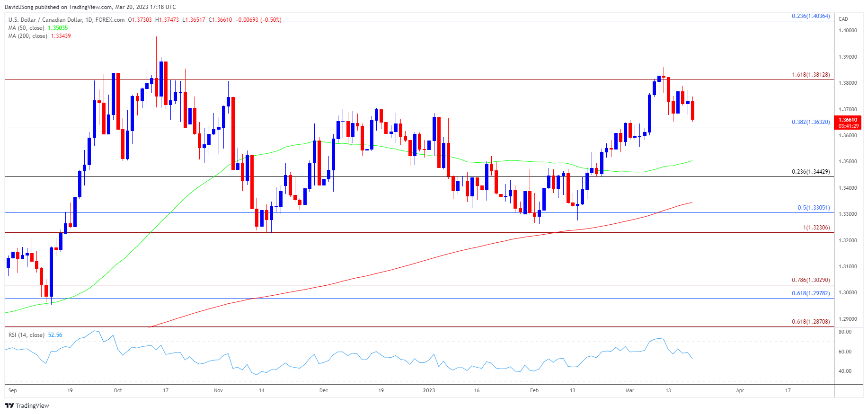Image resolution: width=868 pixels, height=414 pixels.
Task: Click the published-by DavidJSong header text
Action: (x=90, y=7)
